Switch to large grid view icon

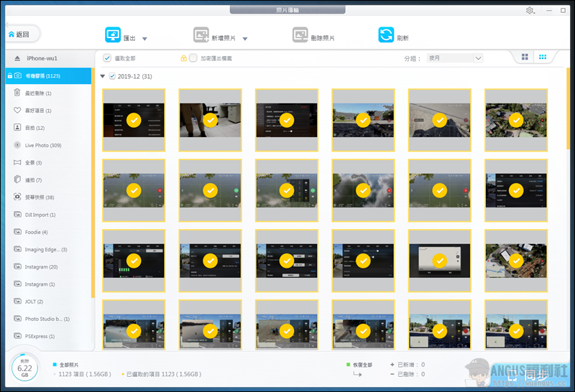click(x=525, y=57)
